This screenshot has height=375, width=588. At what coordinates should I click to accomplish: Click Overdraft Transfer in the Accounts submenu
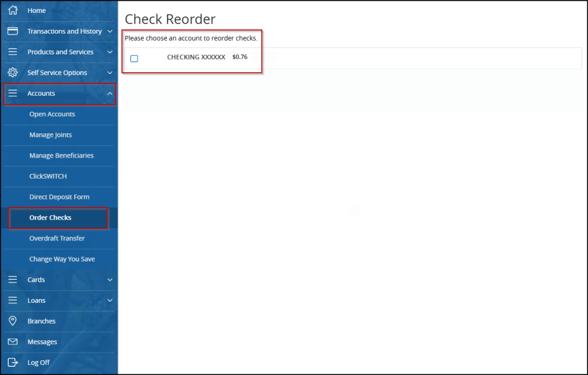pos(56,238)
